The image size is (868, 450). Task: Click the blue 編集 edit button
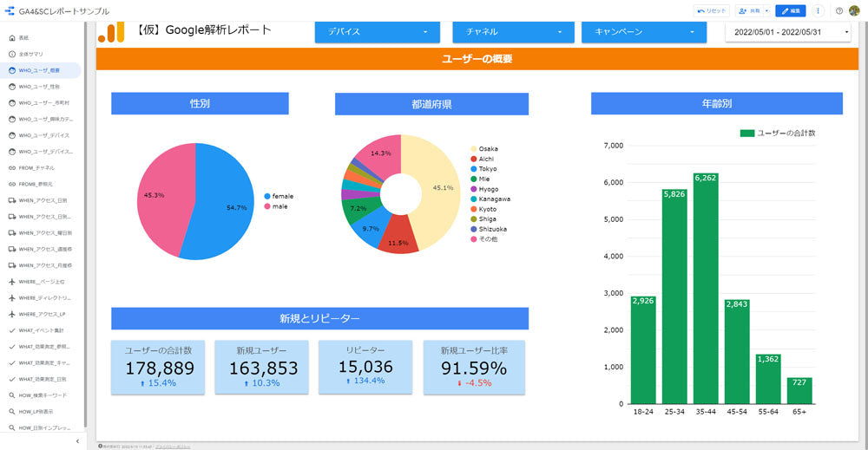click(x=790, y=10)
